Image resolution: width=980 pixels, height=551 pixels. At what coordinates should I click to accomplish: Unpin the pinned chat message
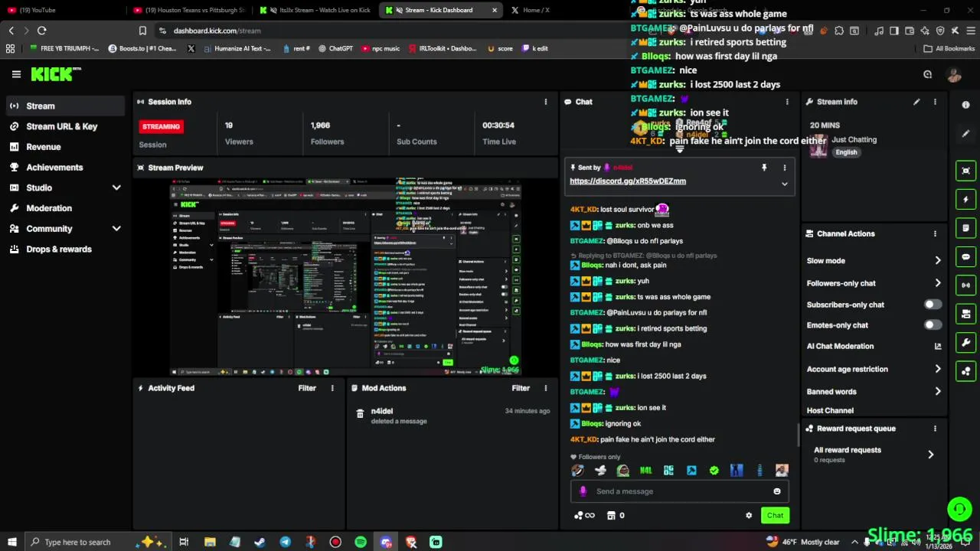(x=763, y=167)
